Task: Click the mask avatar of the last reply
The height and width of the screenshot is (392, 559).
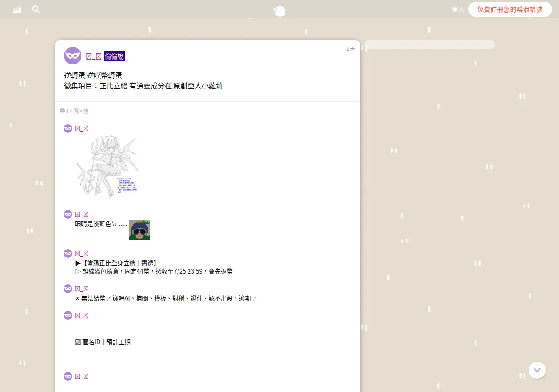Action: click(68, 376)
